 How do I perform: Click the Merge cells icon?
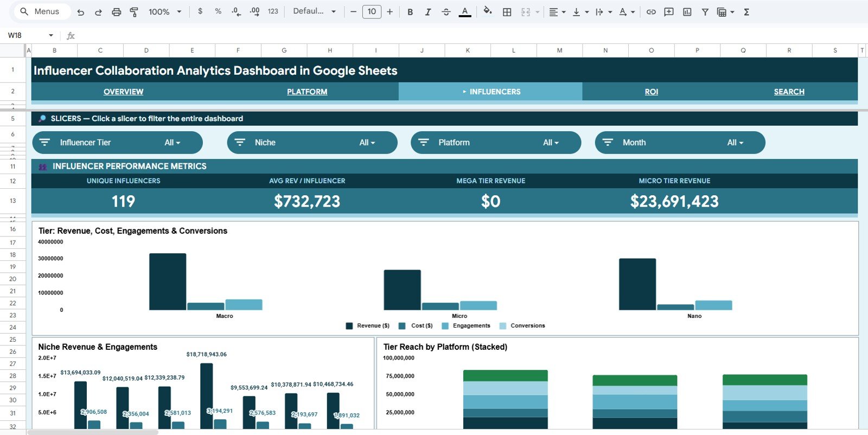[526, 12]
